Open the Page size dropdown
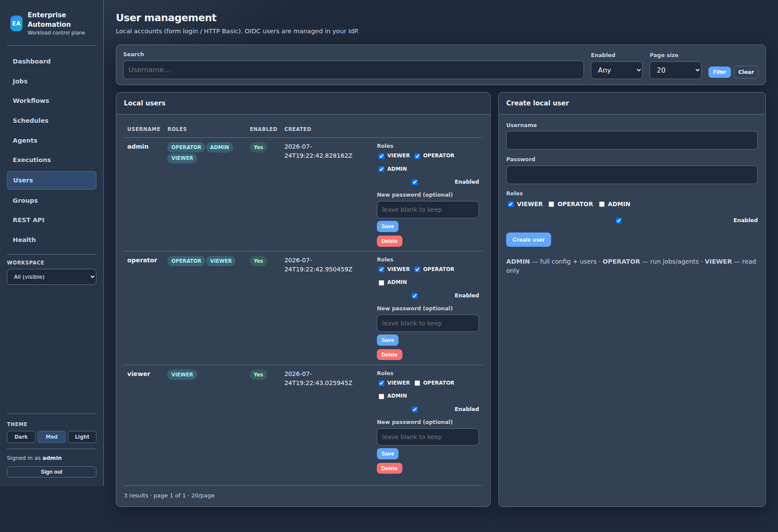Viewport: 778px width, 532px height. [675, 70]
